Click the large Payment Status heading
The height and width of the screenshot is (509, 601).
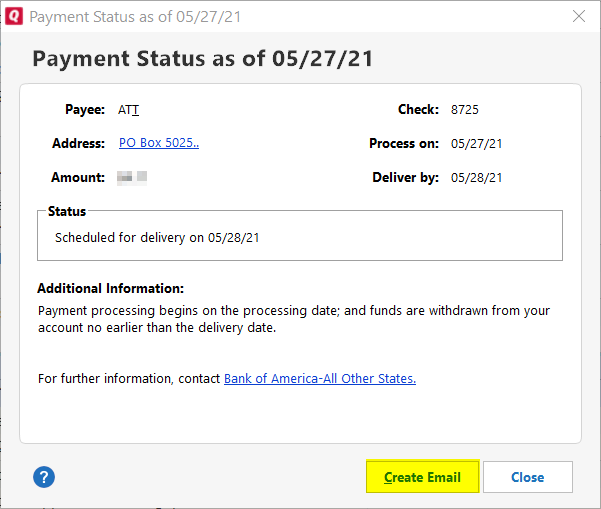202,59
